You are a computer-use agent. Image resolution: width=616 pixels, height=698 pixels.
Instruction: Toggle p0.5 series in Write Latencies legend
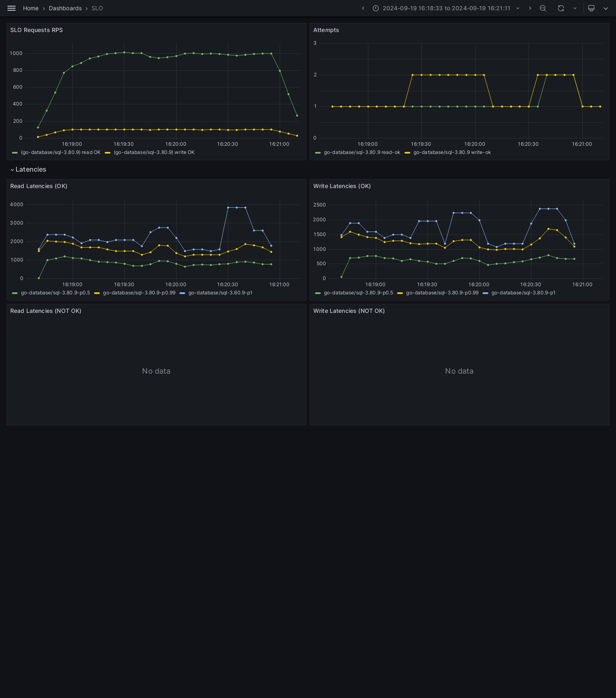pyautogui.click(x=359, y=293)
